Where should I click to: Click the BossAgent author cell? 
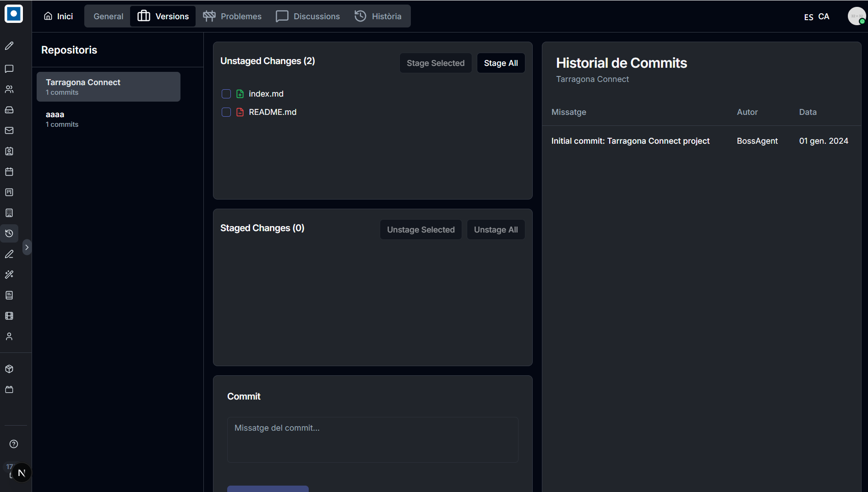pos(757,141)
